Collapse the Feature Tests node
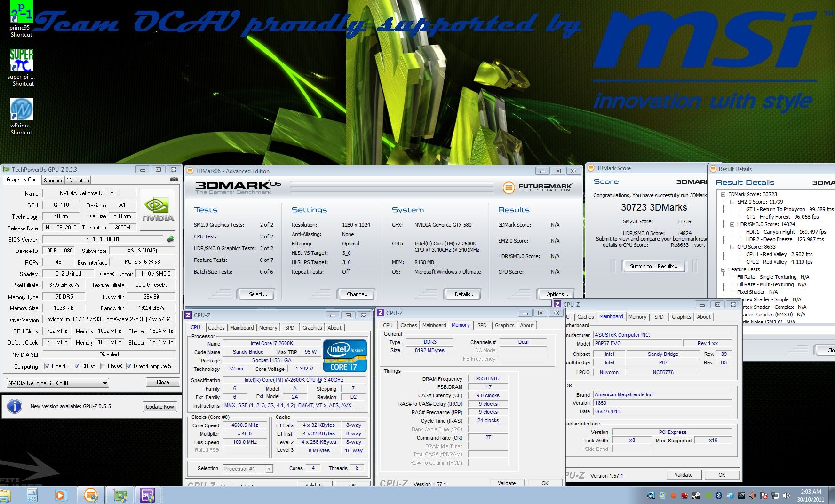The width and height of the screenshot is (835, 504). point(724,269)
